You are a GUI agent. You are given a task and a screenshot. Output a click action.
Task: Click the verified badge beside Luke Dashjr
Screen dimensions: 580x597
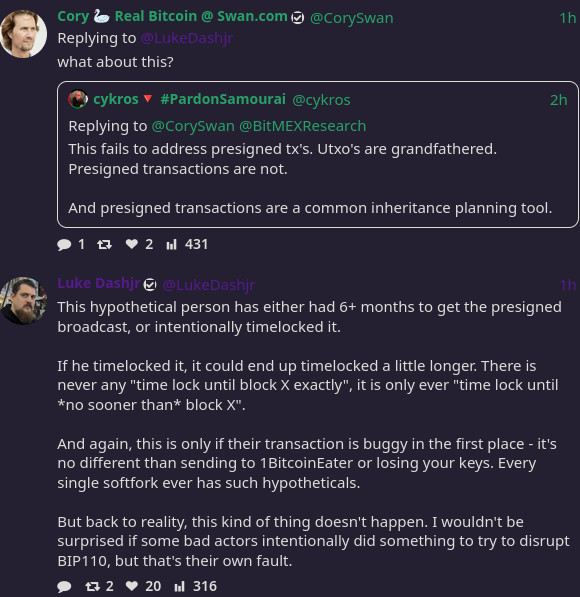pyautogui.click(x=150, y=284)
